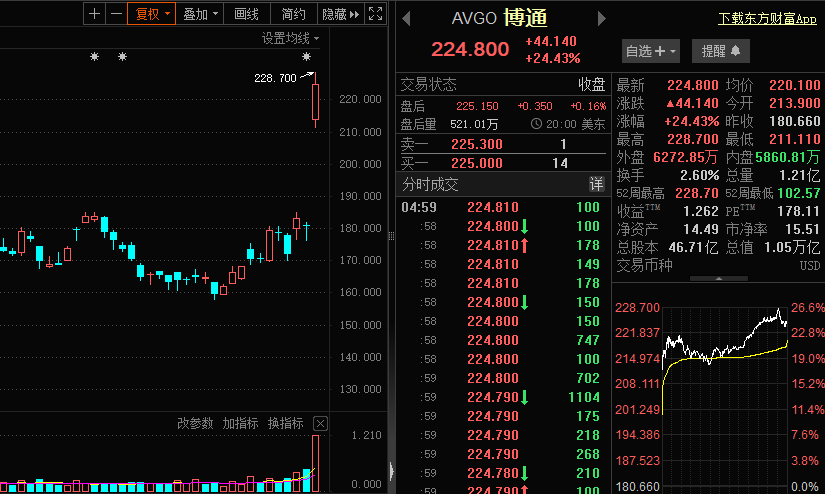The height and width of the screenshot is (494, 825).
Task: Toggle fullscreen chart icon
Action: [x=375, y=14]
